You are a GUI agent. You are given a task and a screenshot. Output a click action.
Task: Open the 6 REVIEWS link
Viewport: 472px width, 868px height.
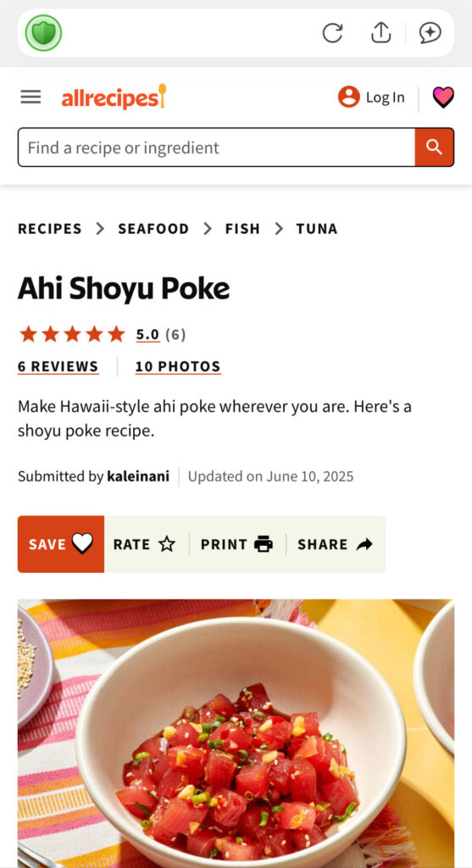click(58, 366)
